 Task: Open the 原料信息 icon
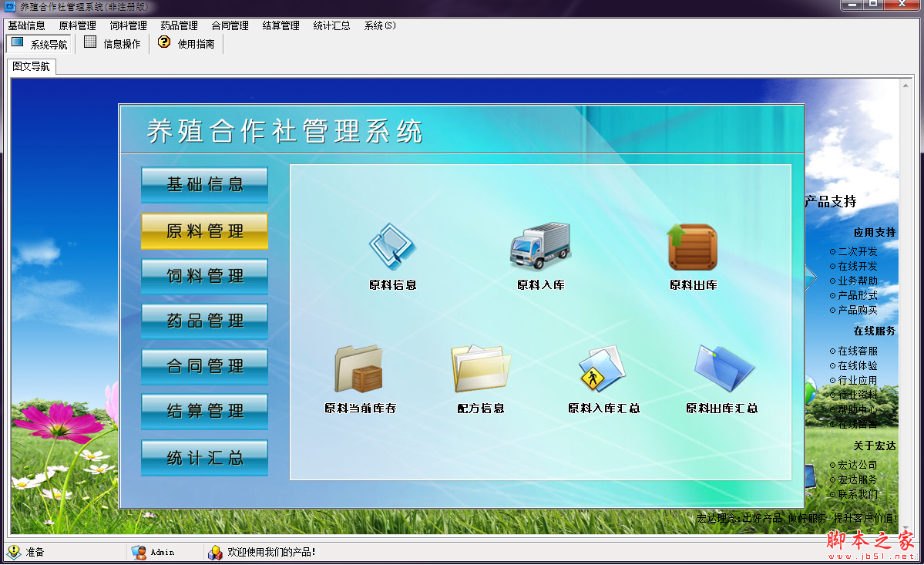point(392,246)
